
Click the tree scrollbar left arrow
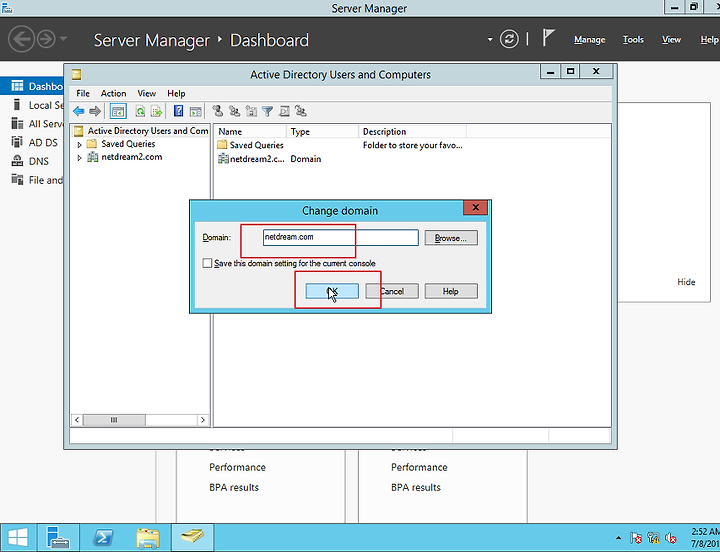pos(77,420)
